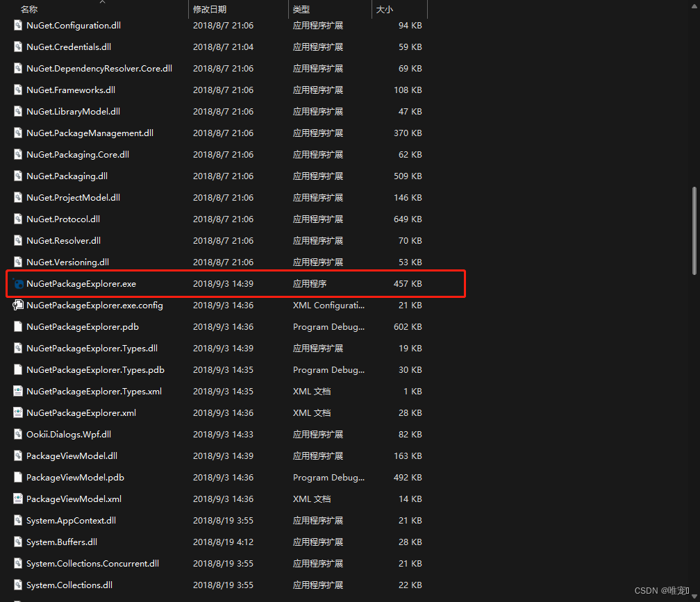The height and width of the screenshot is (602, 700).
Task: Select the PackageViewModel.xml file name
Action: coord(74,499)
